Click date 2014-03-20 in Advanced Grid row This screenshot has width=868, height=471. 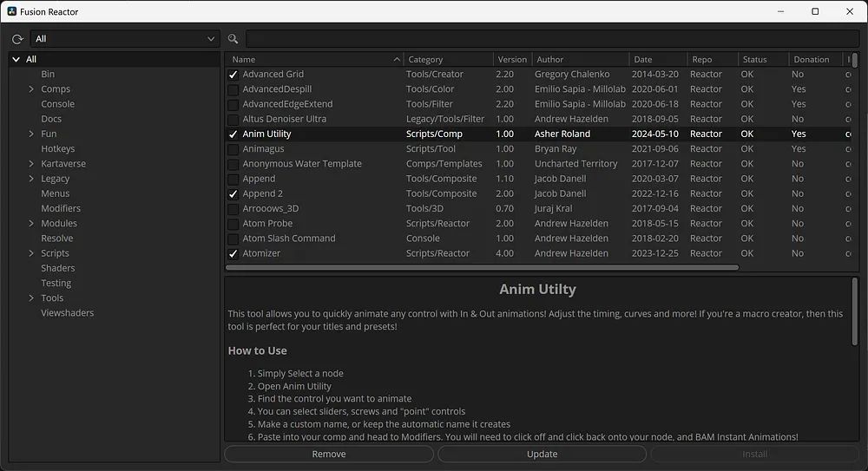(x=654, y=75)
